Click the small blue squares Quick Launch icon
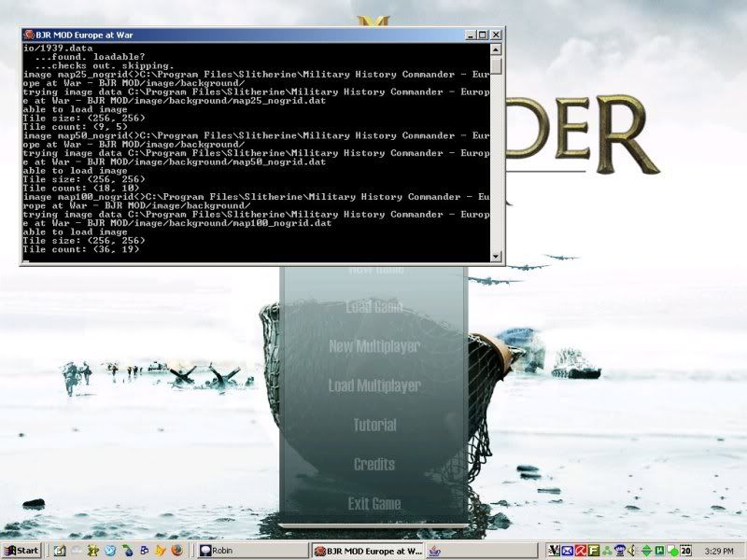This screenshot has height=560, width=747. point(145,551)
